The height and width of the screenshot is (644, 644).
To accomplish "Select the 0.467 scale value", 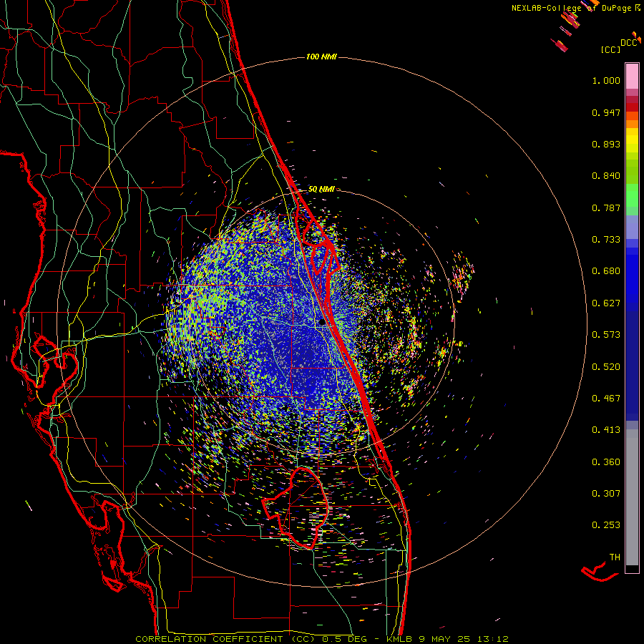I will tap(606, 399).
